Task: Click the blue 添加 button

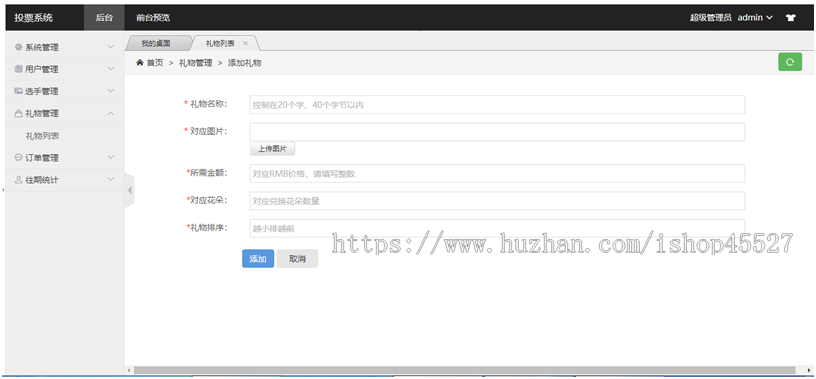Action: (x=258, y=259)
